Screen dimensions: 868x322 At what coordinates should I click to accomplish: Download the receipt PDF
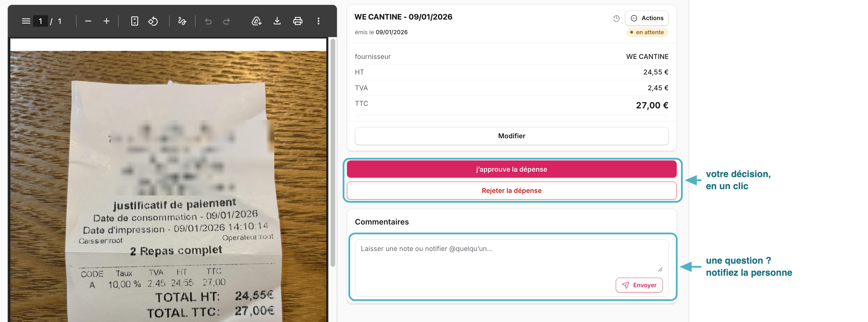pyautogui.click(x=277, y=21)
